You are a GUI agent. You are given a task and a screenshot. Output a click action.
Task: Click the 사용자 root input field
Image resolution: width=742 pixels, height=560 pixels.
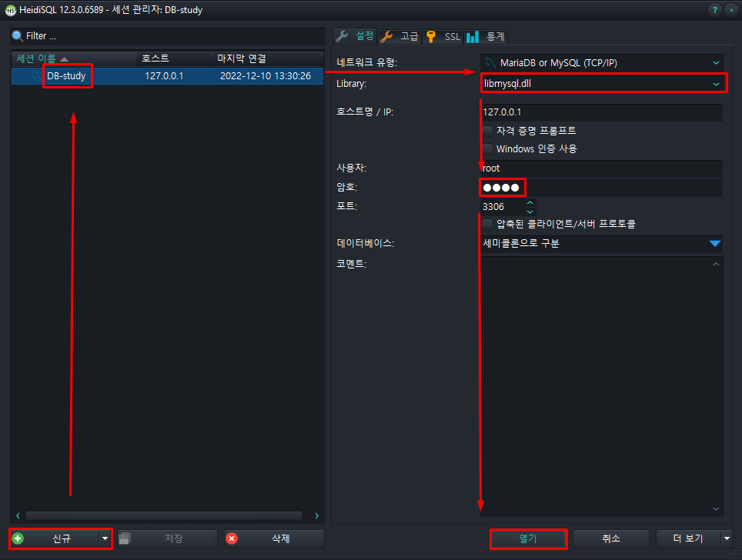(x=601, y=168)
